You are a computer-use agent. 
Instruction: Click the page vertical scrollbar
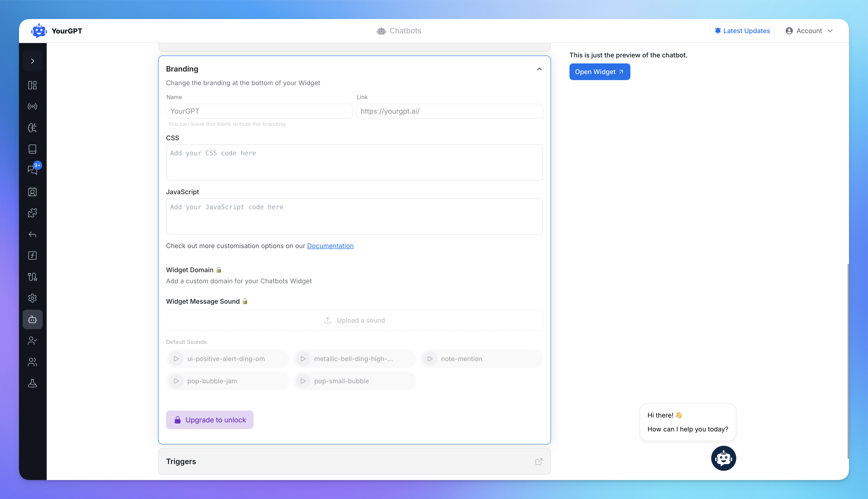(x=848, y=361)
